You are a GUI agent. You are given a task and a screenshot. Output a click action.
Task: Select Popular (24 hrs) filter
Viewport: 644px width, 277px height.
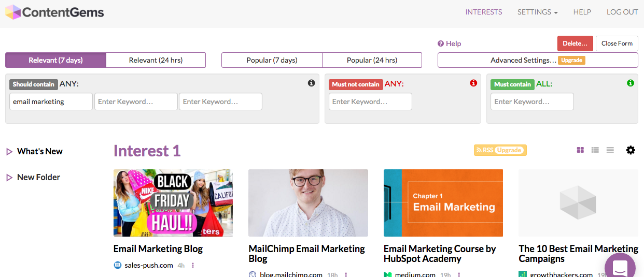click(372, 60)
